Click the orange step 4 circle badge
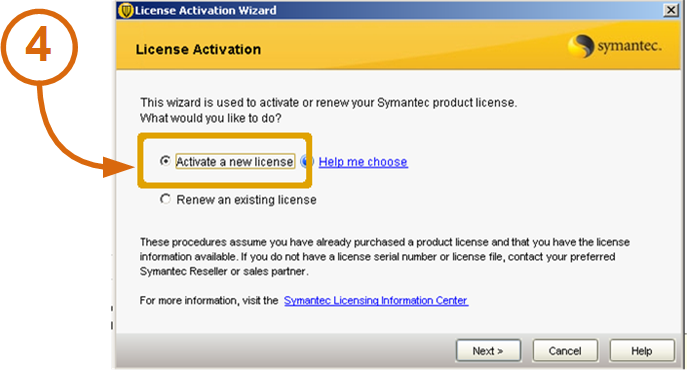The height and width of the screenshot is (371, 688). tap(39, 47)
